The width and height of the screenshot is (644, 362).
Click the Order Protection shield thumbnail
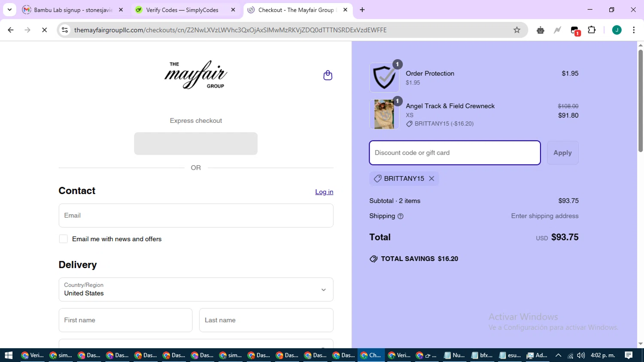click(x=384, y=78)
